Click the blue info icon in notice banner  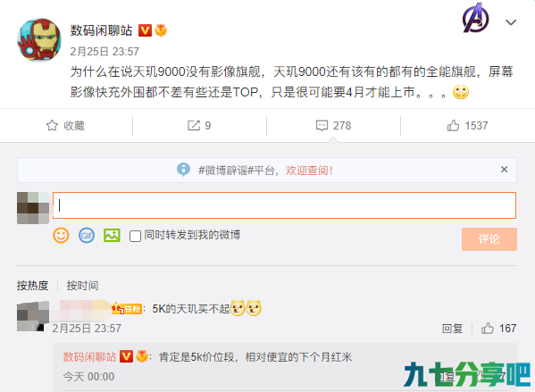click(184, 170)
